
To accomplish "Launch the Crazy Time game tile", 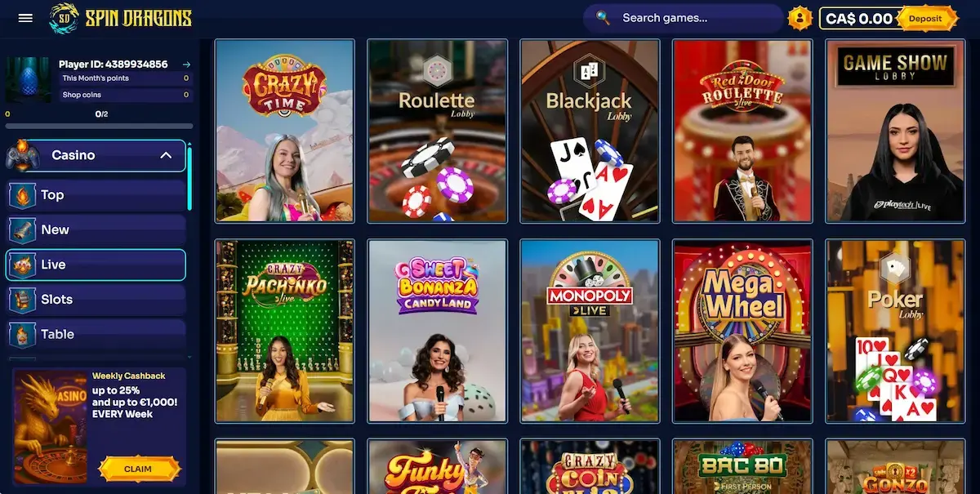I will point(284,131).
